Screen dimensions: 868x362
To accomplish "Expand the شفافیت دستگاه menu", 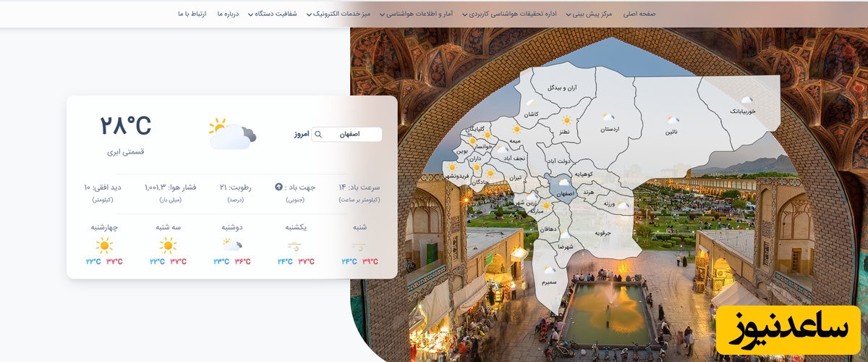I will 275,14.
